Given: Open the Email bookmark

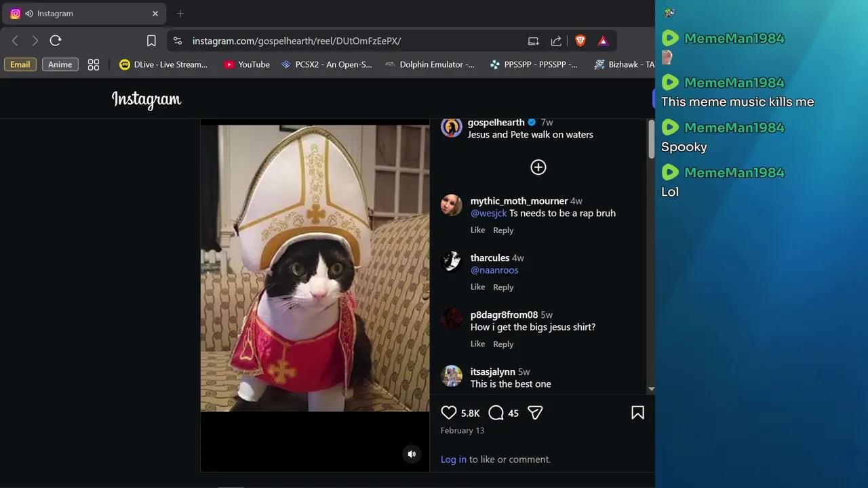Looking at the screenshot, I should 20,64.
